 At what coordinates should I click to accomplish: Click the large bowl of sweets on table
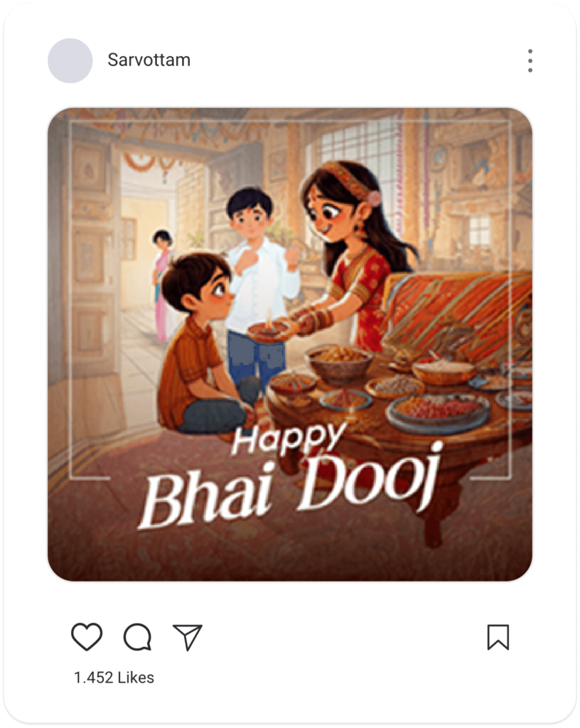click(340, 363)
